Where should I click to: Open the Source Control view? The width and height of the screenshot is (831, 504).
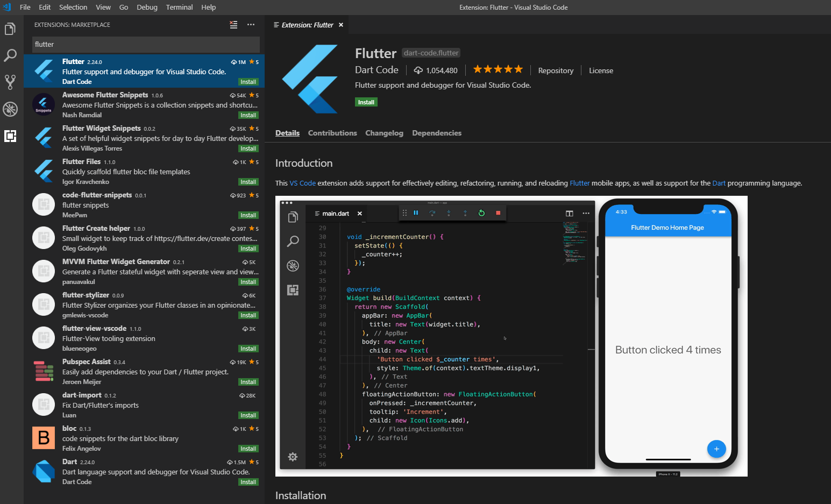pyautogui.click(x=10, y=82)
